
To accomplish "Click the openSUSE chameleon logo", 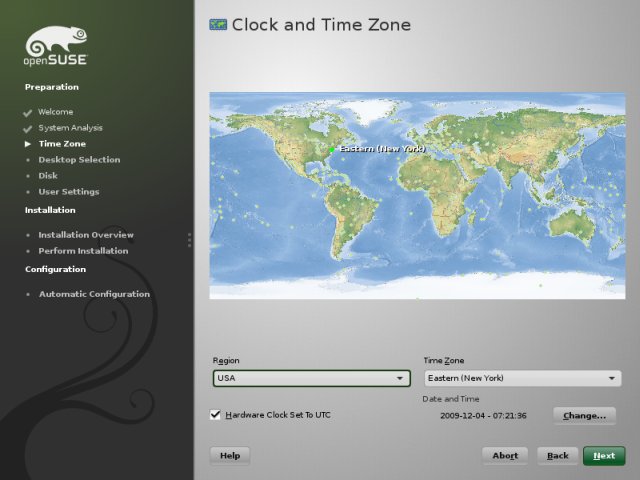I will click(56, 46).
